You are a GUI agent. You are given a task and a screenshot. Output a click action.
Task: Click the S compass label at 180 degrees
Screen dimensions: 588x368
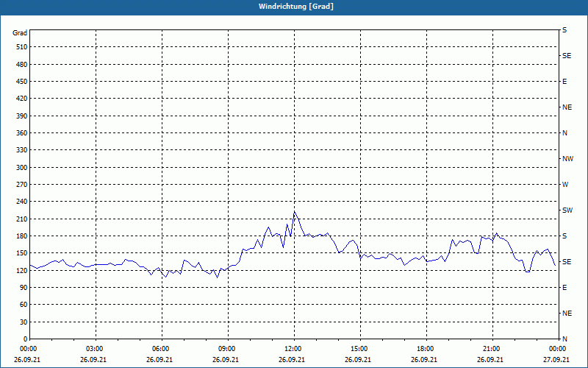[x=564, y=236]
